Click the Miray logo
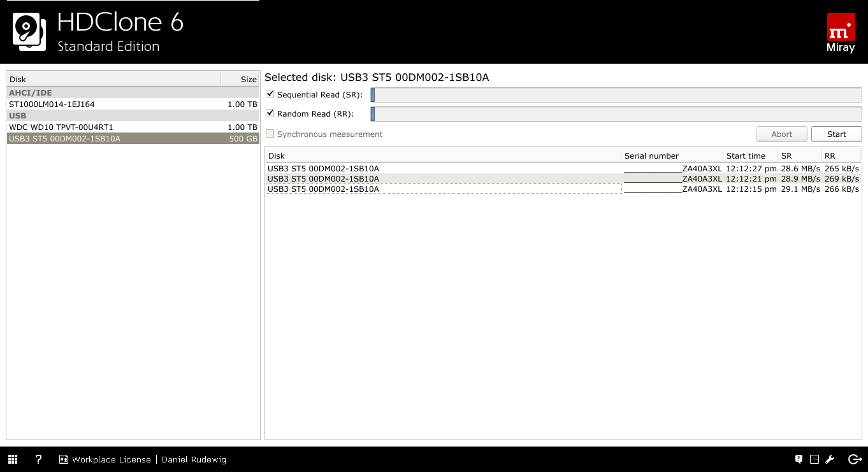Screen dimensions: 868x472 coord(840,32)
